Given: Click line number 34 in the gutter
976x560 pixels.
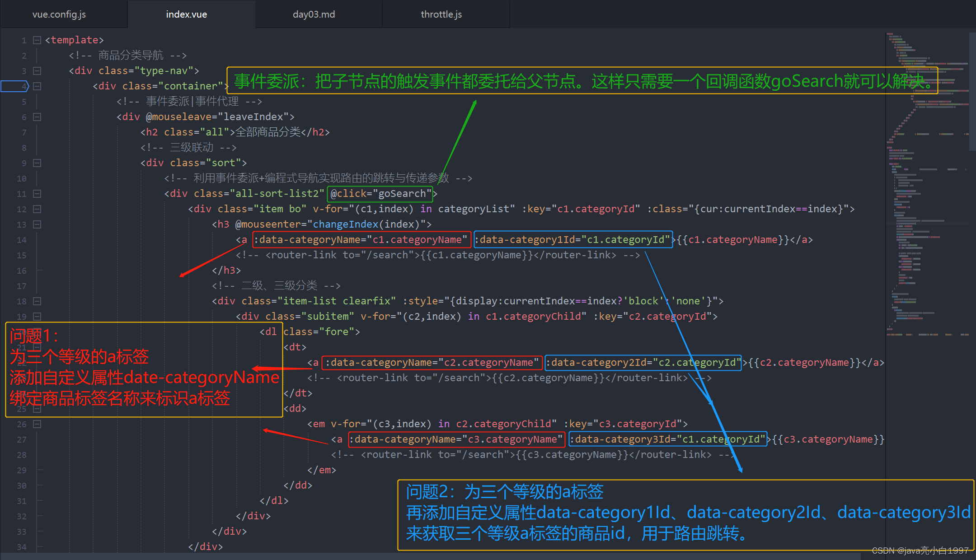Looking at the screenshot, I should 22,547.
